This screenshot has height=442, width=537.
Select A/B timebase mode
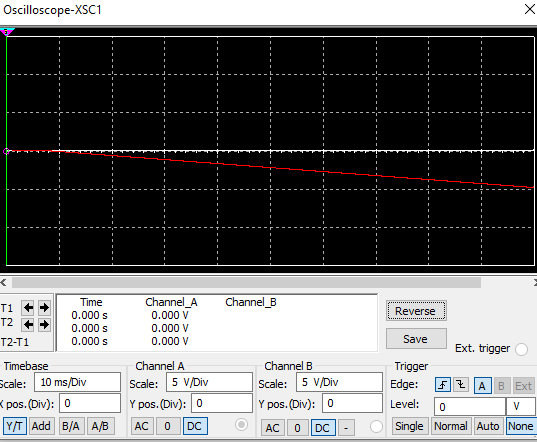pos(100,426)
